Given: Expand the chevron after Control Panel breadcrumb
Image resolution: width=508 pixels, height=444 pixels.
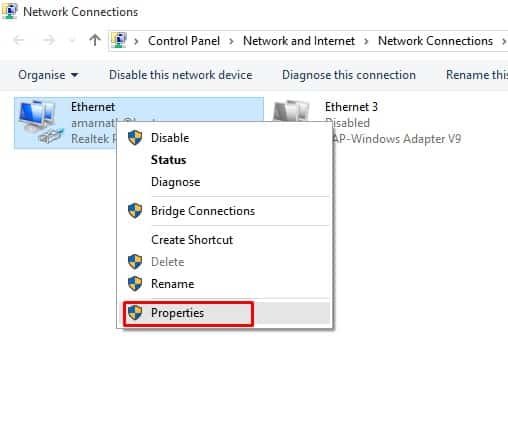Looking at the screenshot, I should (231, 41).
